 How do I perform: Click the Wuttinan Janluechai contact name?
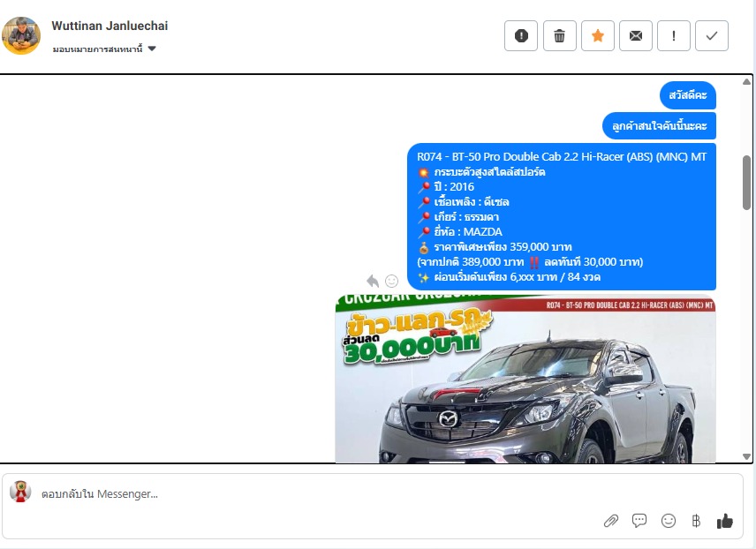pos(110,26)
